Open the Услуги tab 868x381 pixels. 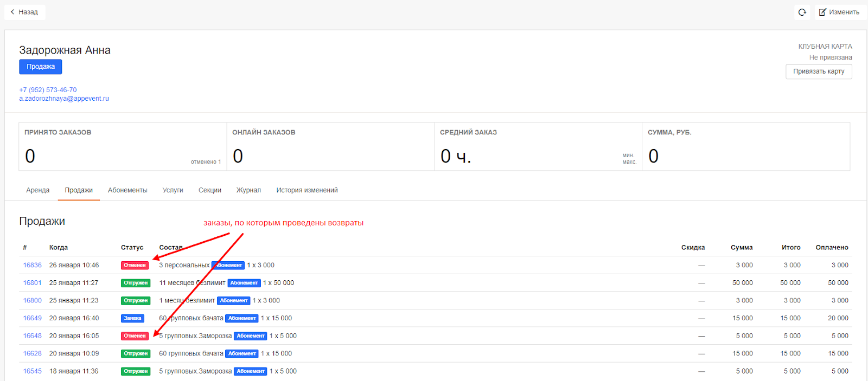click(173, 190)
